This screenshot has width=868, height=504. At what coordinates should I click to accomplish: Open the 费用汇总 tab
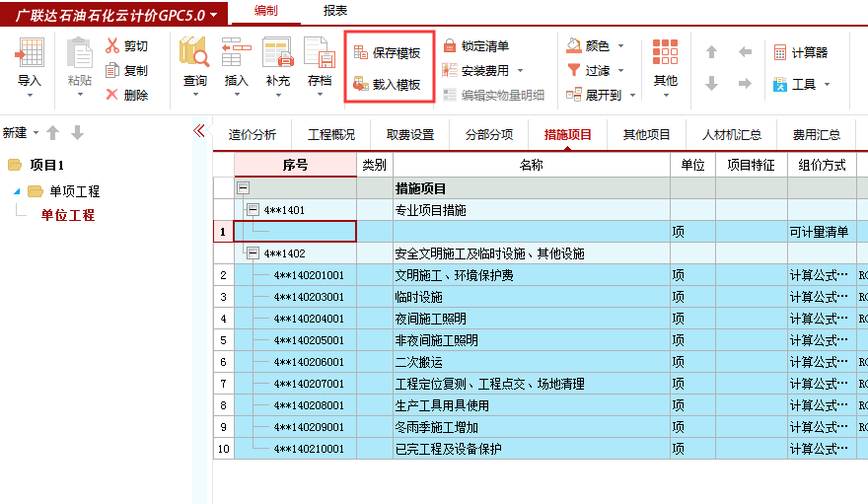point(816,134)
